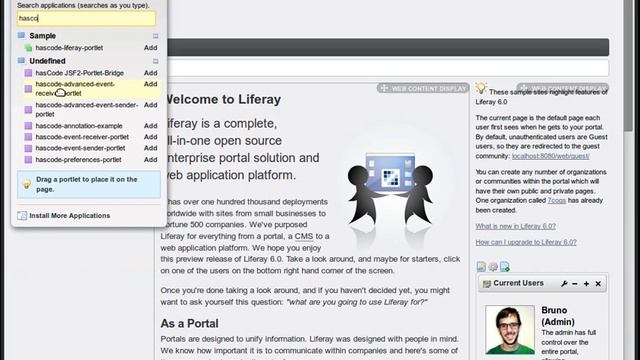
Task: Click Bruno's profile photo
Action: coord(510,329)
